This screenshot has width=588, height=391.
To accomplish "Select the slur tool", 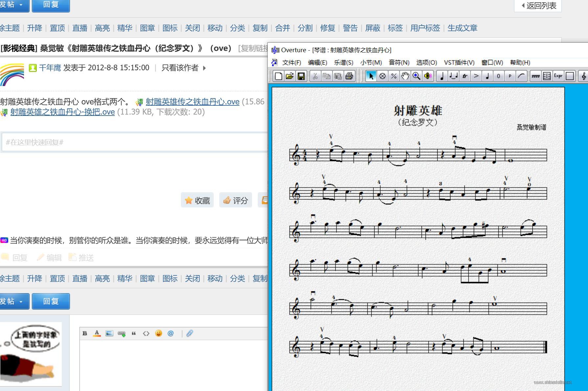I will click(521, 76).
